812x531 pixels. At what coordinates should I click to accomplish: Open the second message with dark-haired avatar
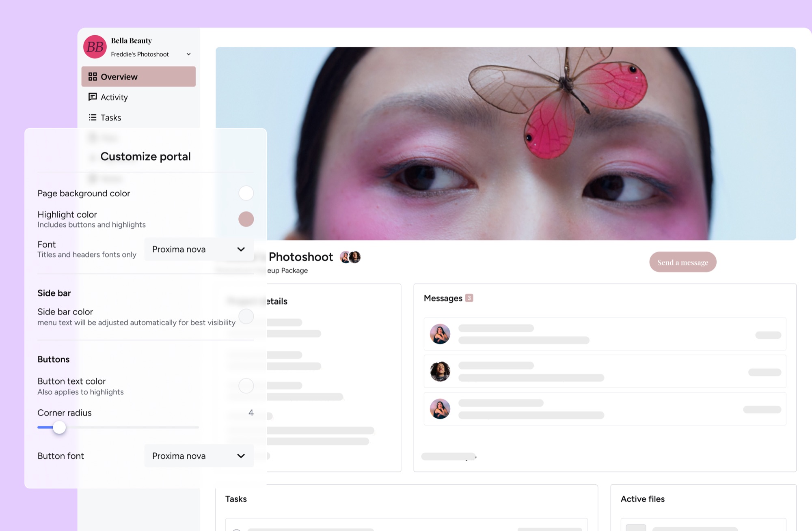point(605,372)
